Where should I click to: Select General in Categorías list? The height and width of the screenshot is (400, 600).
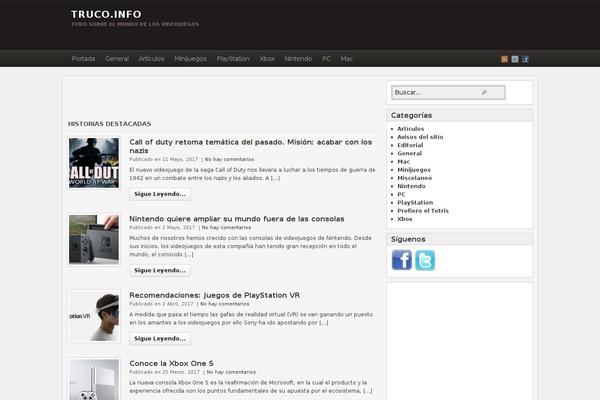(x=409, y=153)
